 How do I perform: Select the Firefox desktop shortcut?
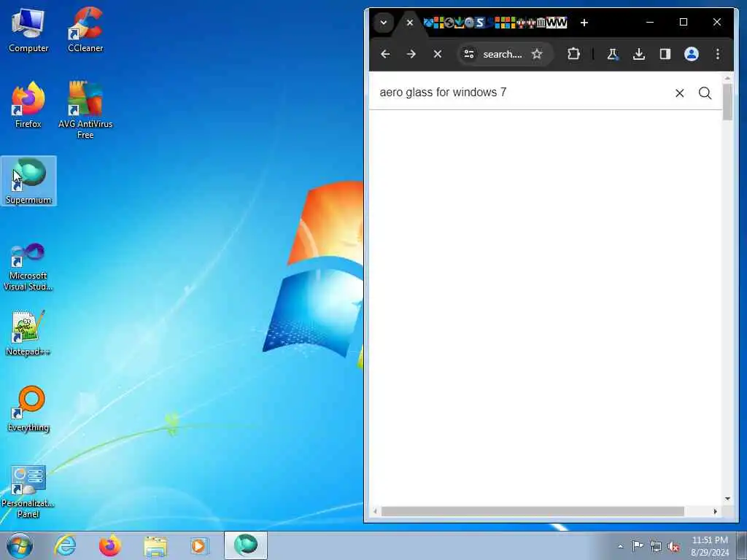pyautogui.click(x=28, y=105)
